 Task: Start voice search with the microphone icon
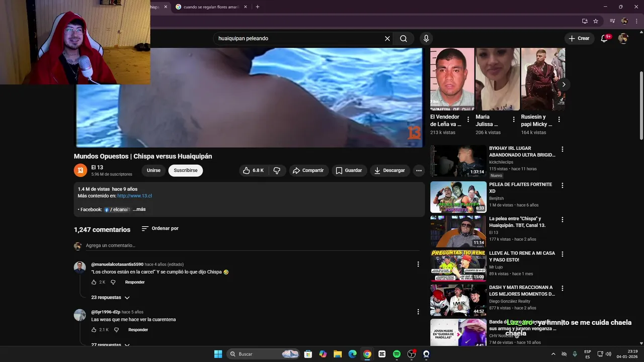click(426, 38)
